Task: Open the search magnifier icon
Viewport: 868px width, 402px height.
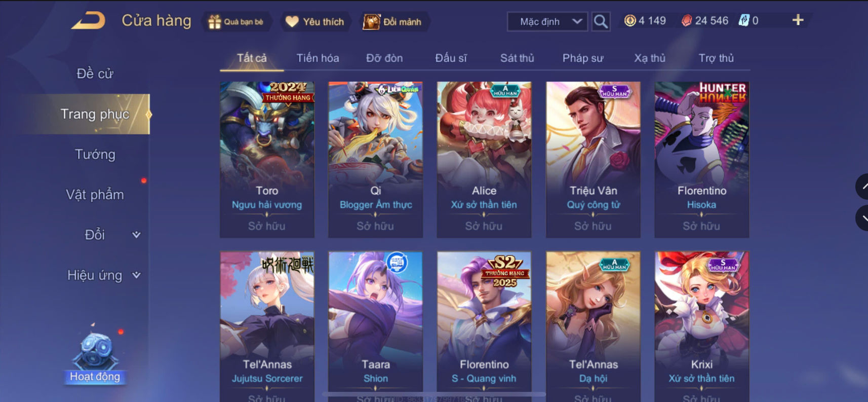Action: [x=601, y=21]
